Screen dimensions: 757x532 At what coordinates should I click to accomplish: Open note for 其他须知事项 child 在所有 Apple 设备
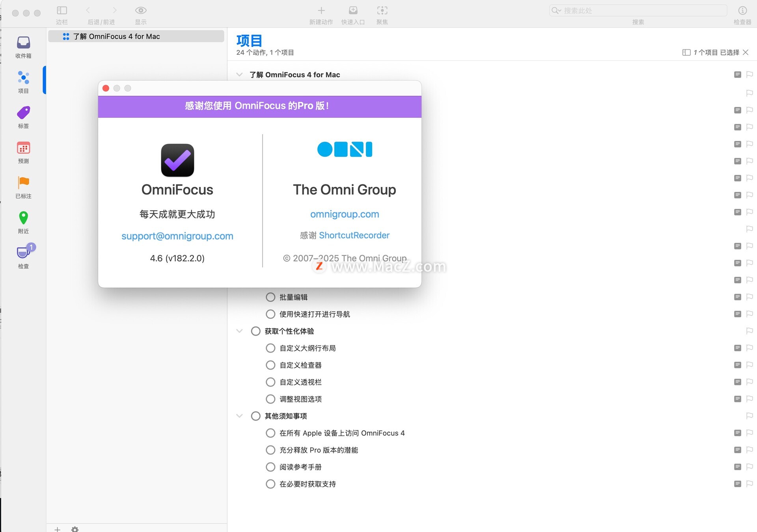pyautogui.click(x=738, y=433)
